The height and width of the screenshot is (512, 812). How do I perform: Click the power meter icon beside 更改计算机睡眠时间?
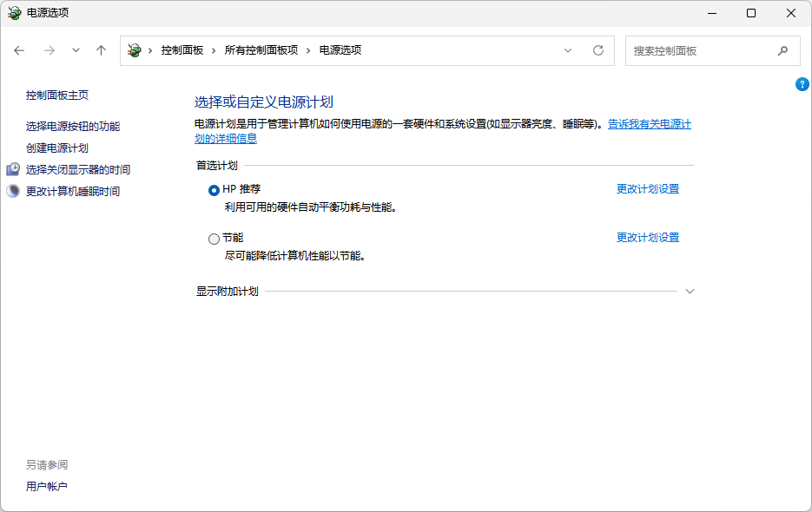[12, 190]
